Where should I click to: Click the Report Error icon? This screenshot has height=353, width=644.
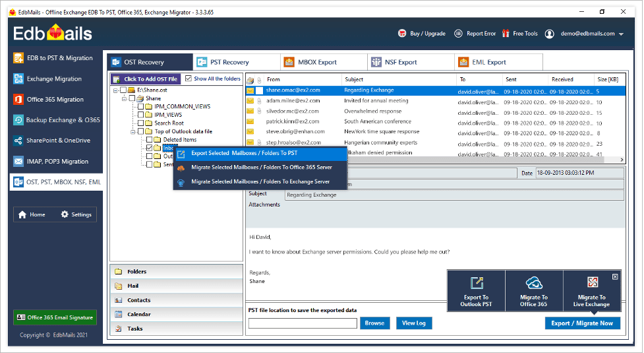[458, 33]
